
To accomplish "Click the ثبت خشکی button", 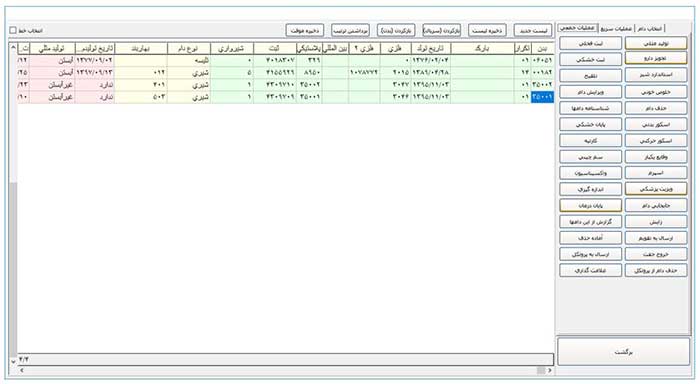I will (x=591, y=59).
